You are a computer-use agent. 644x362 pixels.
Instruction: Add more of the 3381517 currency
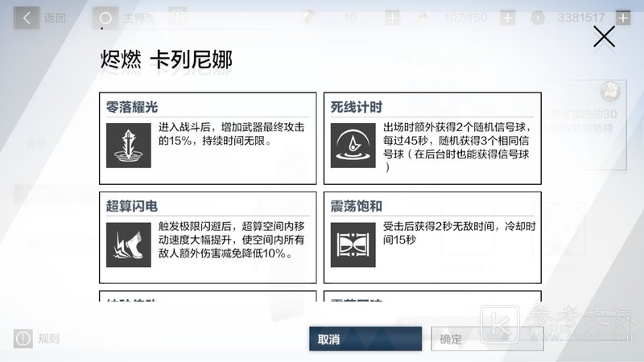622,18
